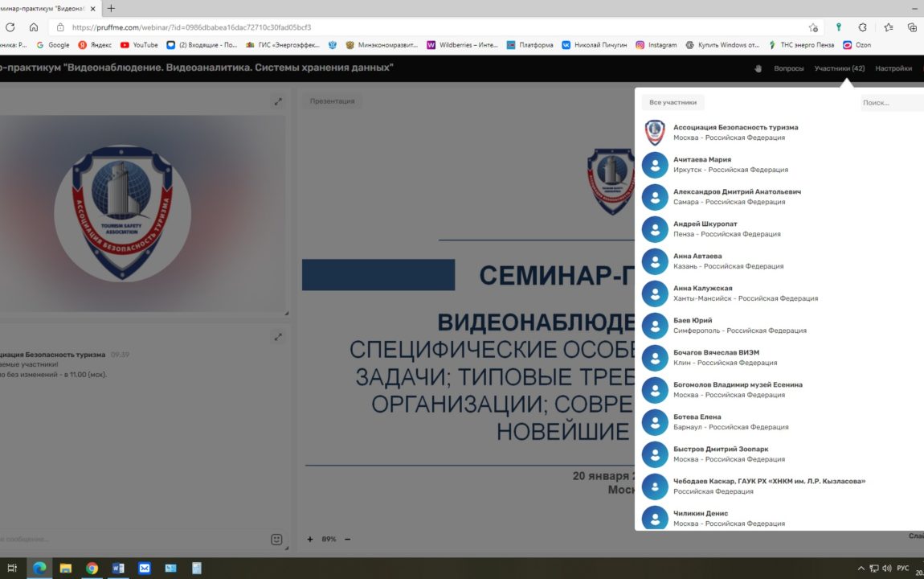Open the emoji picker in chat
The height and width of the screenshot is (579, 924).
coord(276,539)
